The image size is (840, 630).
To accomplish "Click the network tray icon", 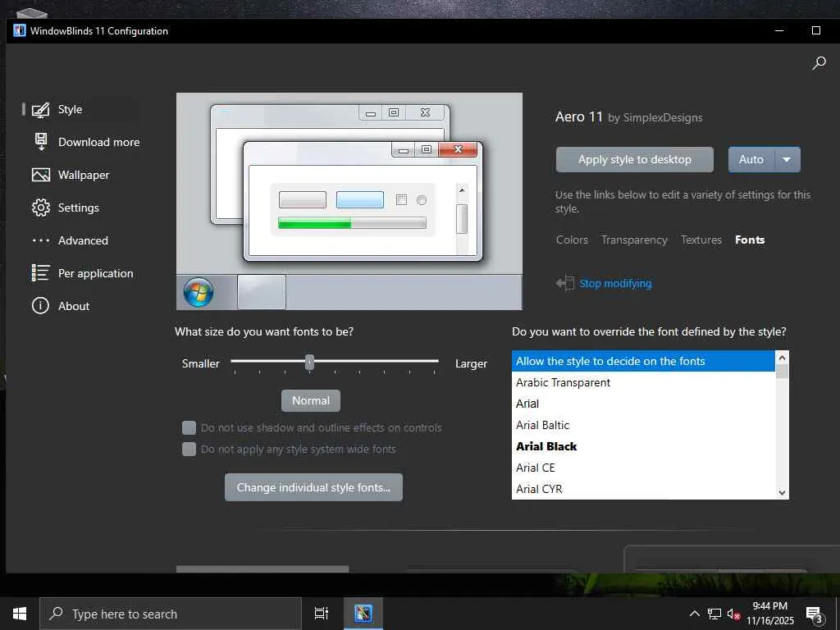I will pyautogui.click(x=714, y=614).
